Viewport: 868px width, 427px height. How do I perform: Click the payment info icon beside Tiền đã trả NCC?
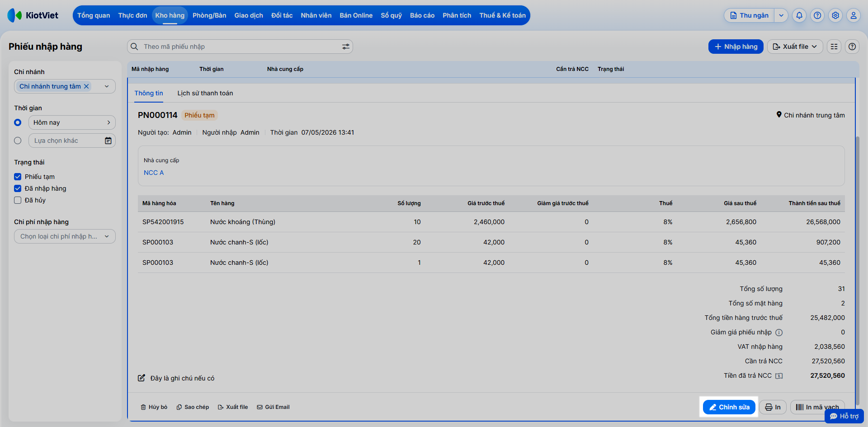(x=779, y=375)
